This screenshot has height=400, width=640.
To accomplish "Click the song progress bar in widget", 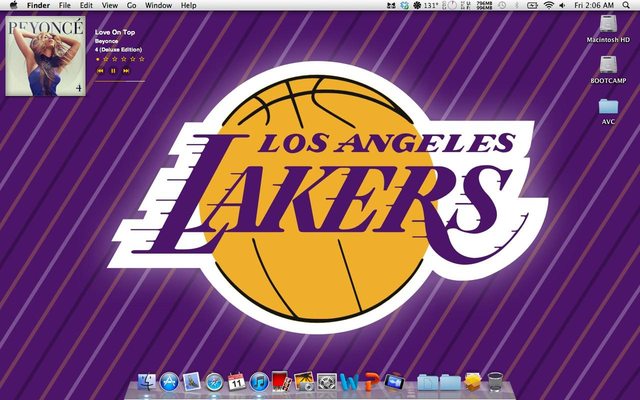I will pyautogui.click(x=120, y=82).
